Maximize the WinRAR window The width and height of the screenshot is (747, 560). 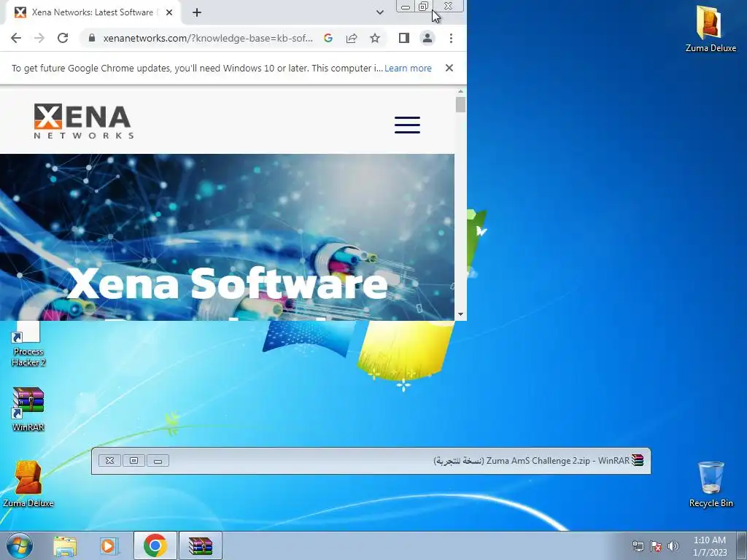[134, 461]
